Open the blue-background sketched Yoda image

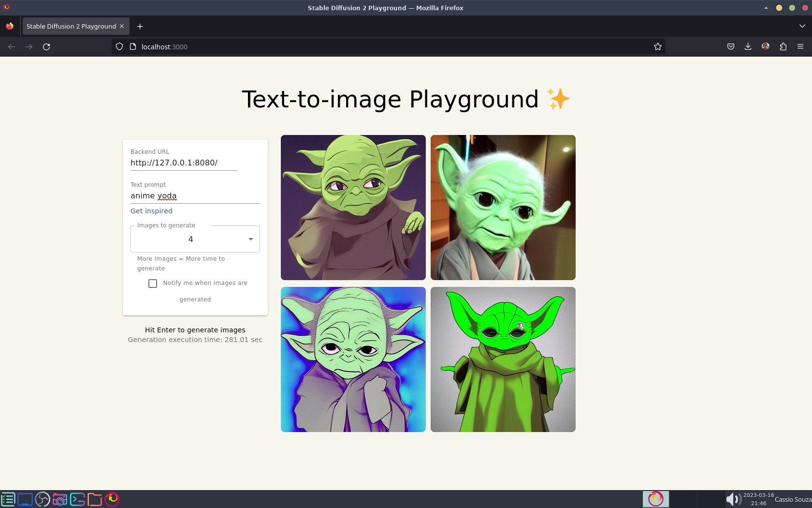coord(353,359)
